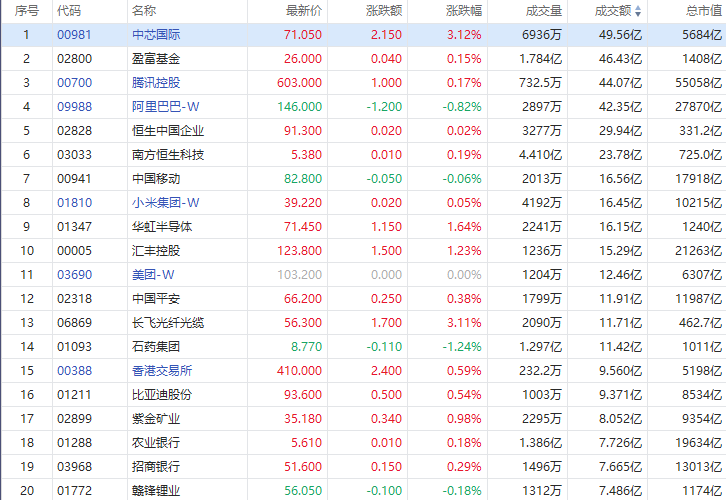Viewport: 726px width, 500px height.
Task: Click 美团-W price 103.200
Action: [x=300, y=275]
